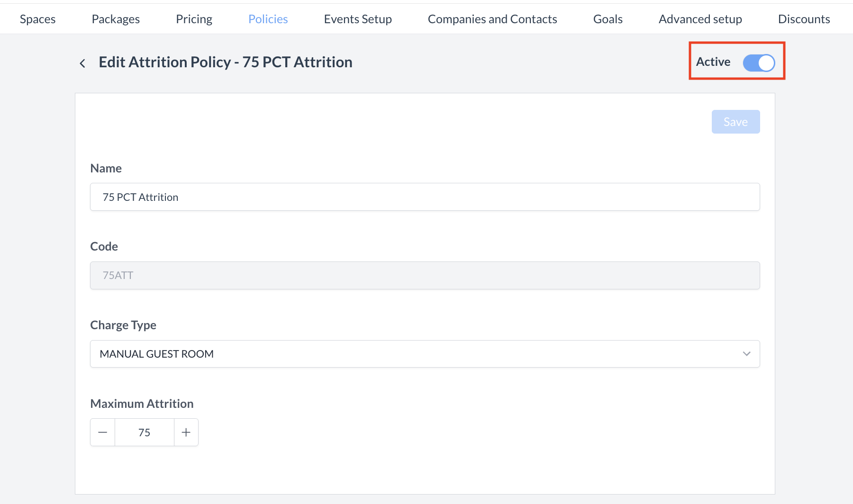The image size is (853, 504).
Task: Click the plus icon to increase Maximum Attrition
Action: [x=186, y=432]
